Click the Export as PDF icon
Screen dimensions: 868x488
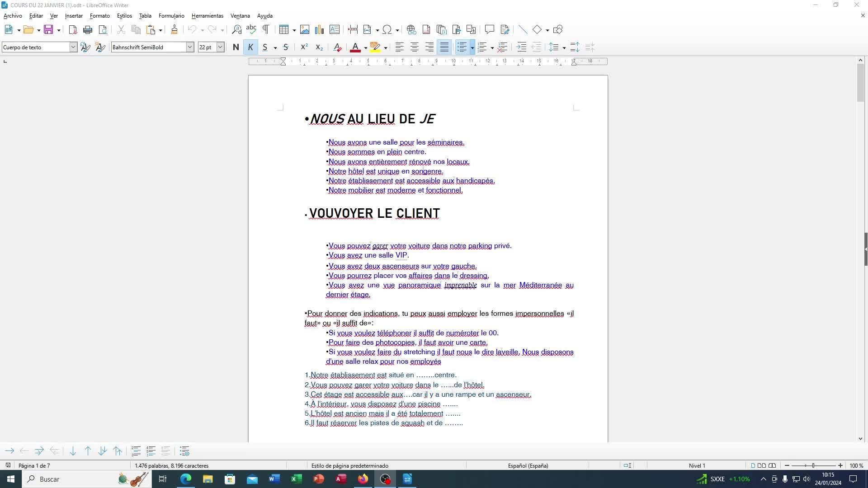(x=73, y=30)
